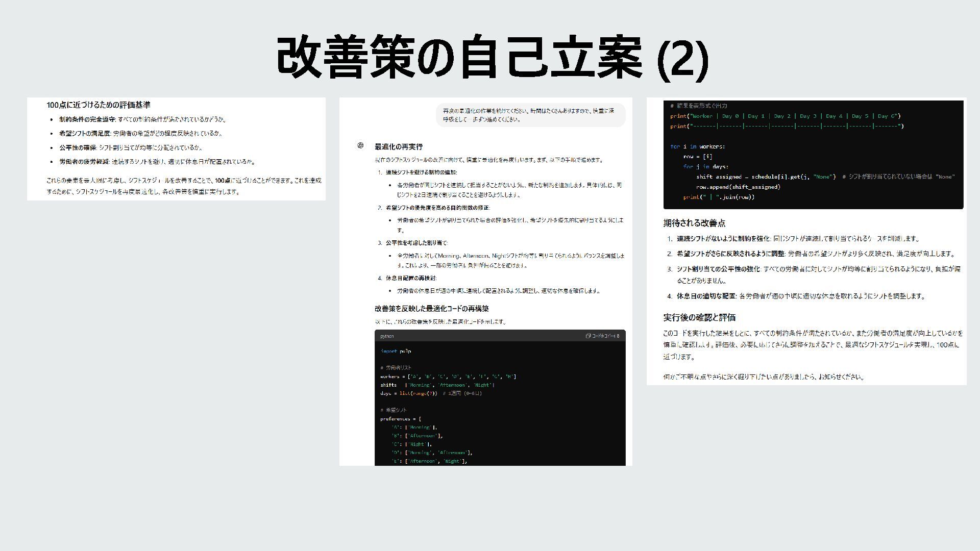Click the 労働者の疲労軽減 bullet item
This screenshot has width=980, height=551.
157,162
